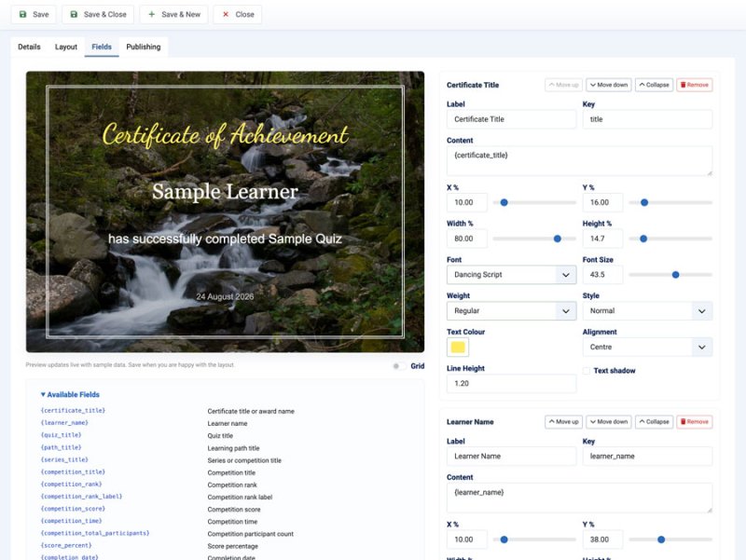Viewport: 746px width, 560px height.
Task: Open the Publishing tab
Action: pyautogui.click(x=144, y=47)
